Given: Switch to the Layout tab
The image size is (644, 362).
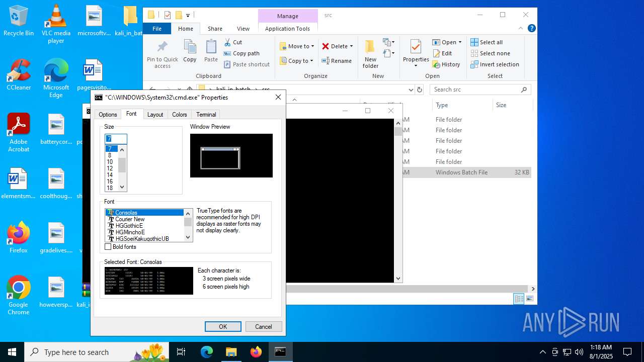Looking at the screenshot, I should [x=155, y=115].
